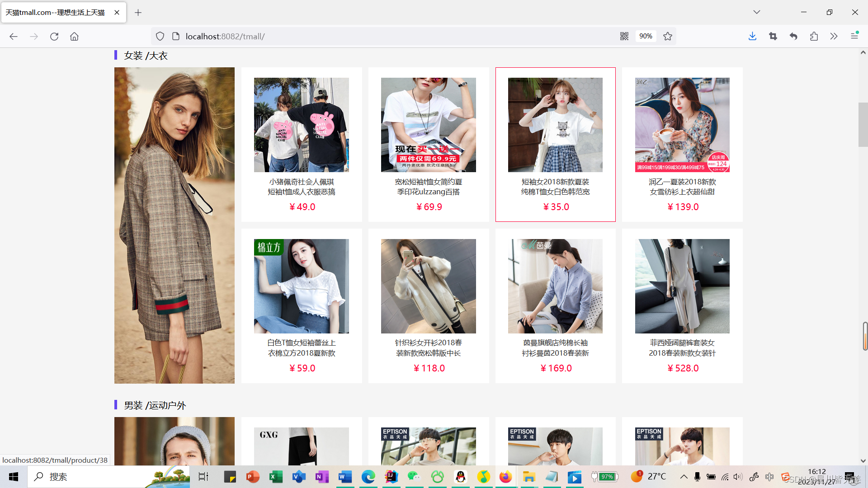868x488 pixels.
Task: Click the ¥528.0 price text
Action: point(683,368)
